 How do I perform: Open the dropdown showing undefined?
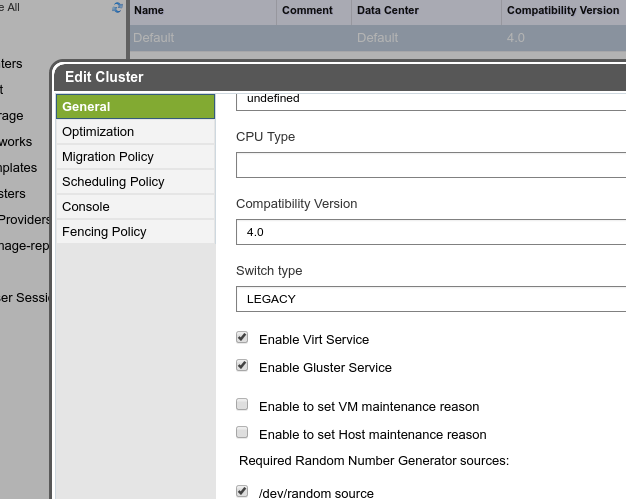point(430,99)
